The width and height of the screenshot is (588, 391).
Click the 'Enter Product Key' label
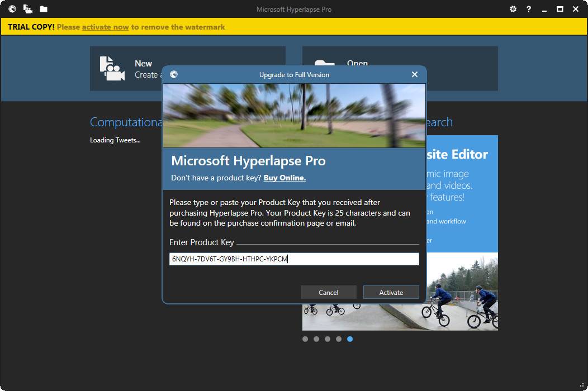[202, 242]
